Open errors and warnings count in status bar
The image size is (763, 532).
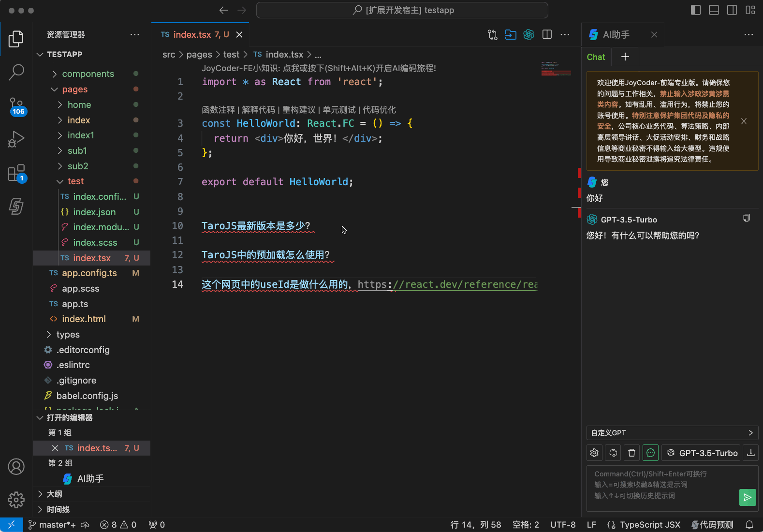click(118, 525)
